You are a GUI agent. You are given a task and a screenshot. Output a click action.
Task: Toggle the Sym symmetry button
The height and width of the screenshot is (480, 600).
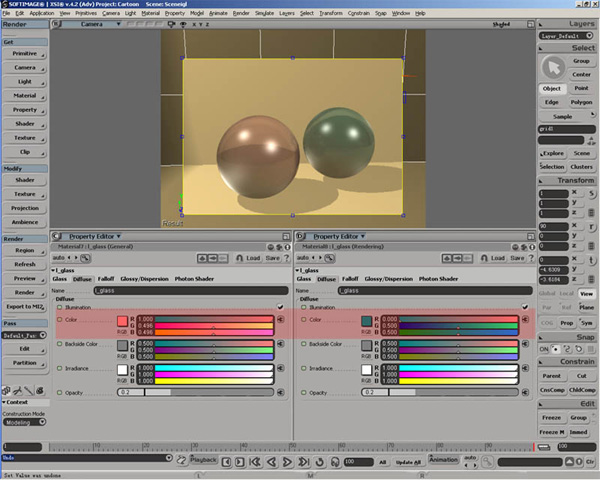[x=586, y=323]
